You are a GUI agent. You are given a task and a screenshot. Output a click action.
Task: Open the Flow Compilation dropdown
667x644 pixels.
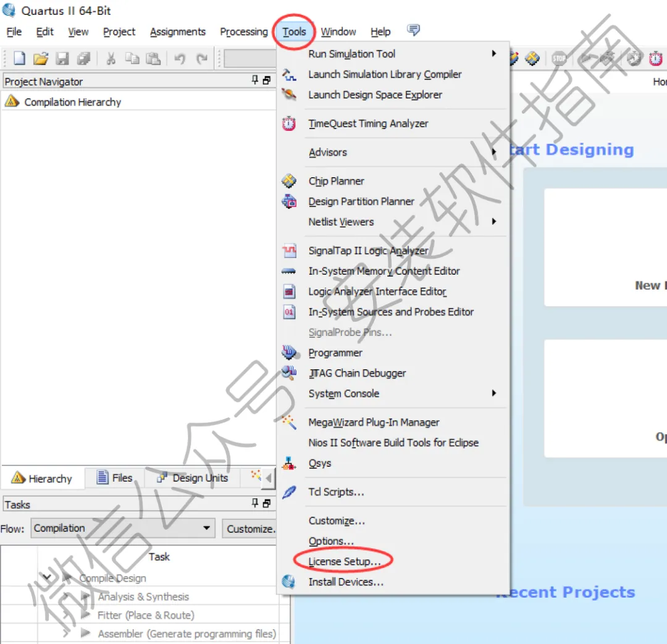[207, 528]
